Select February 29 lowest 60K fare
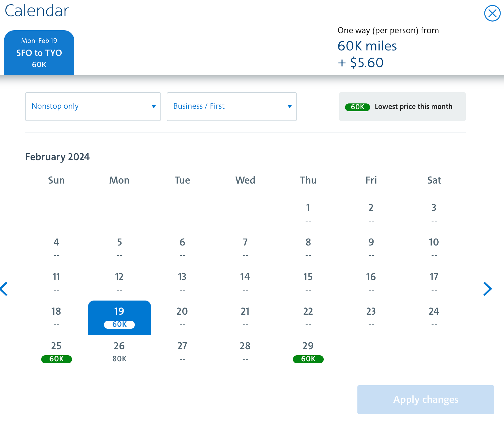The width and height of the screenshot is (504, 423). [308, 352]
